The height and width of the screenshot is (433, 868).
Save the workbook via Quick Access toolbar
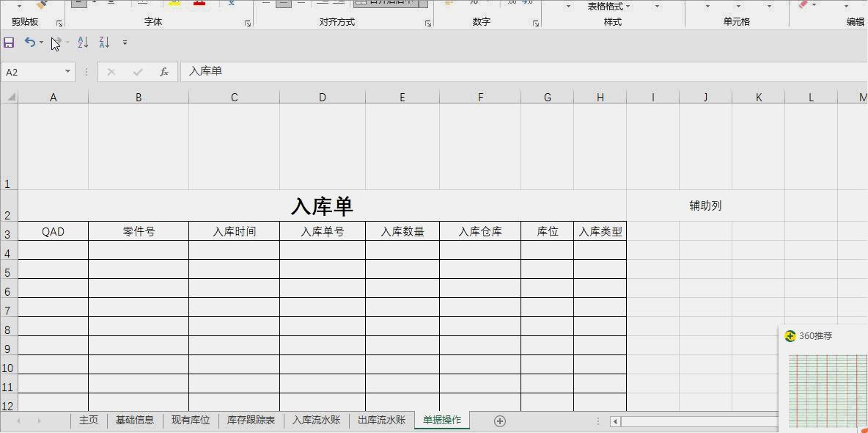coord(9,42)
